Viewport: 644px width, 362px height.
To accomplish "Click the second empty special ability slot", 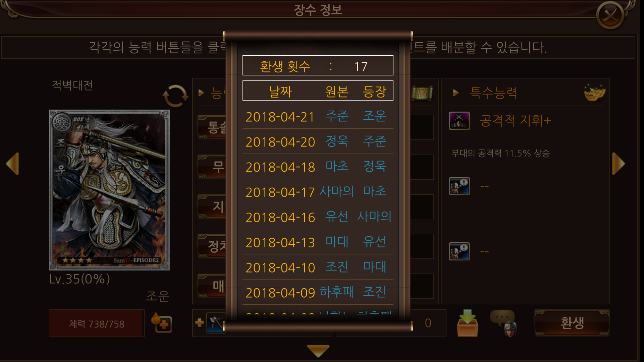I will pos(459,186).
